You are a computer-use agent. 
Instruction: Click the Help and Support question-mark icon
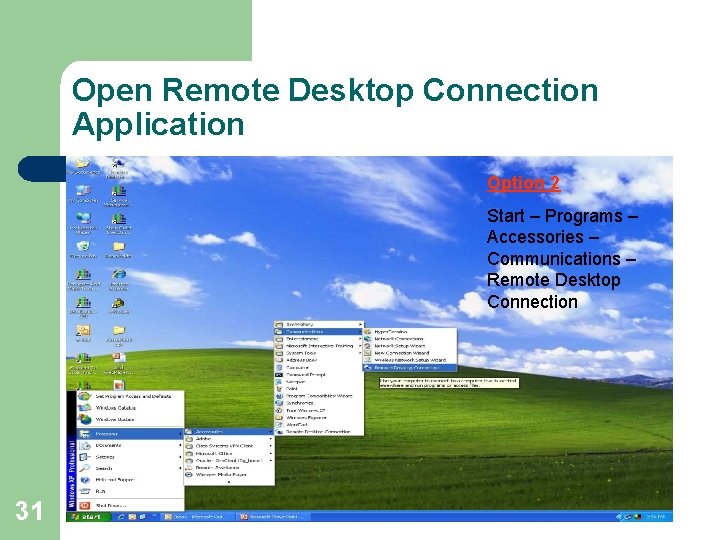(84, 480)
